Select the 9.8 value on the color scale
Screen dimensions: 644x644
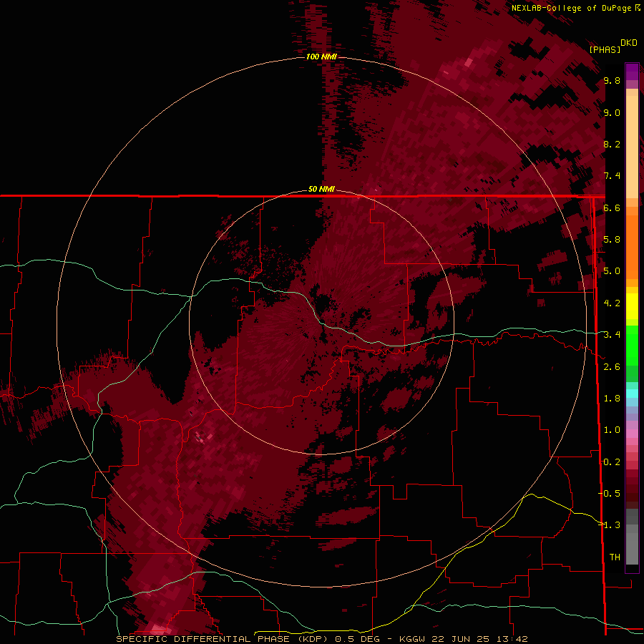pos(612,81)
